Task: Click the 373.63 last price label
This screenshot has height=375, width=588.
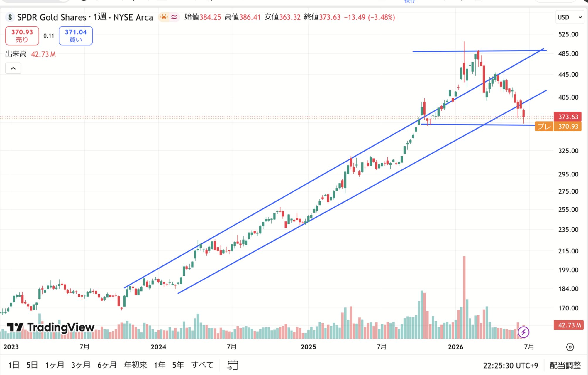Action: tap(568, 117)
